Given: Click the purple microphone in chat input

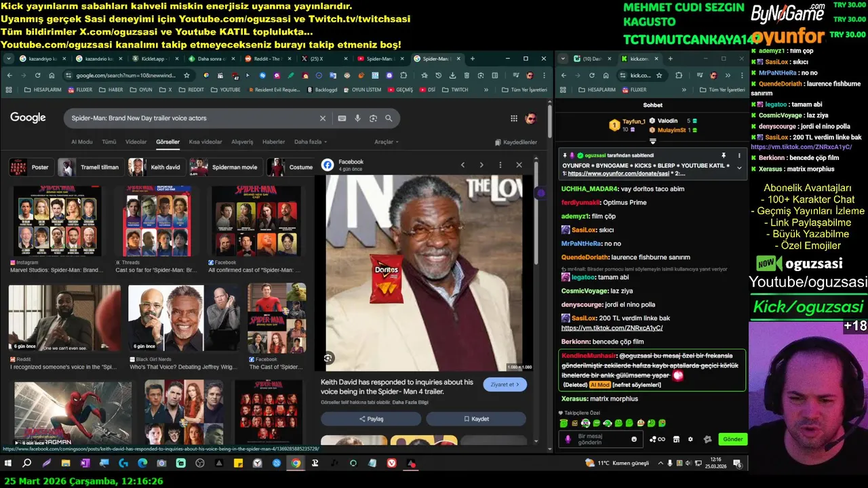Looking at the screenshot, I should pos(568,439).
